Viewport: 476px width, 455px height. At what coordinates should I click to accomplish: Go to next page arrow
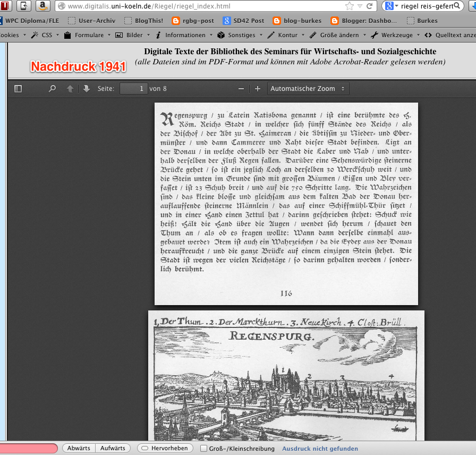pos(87,89)
